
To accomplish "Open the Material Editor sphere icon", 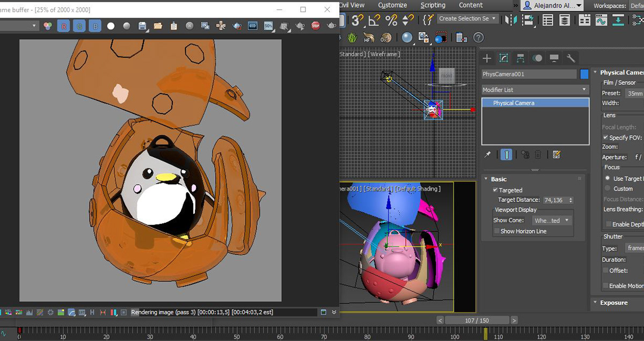I will [407, 38].
